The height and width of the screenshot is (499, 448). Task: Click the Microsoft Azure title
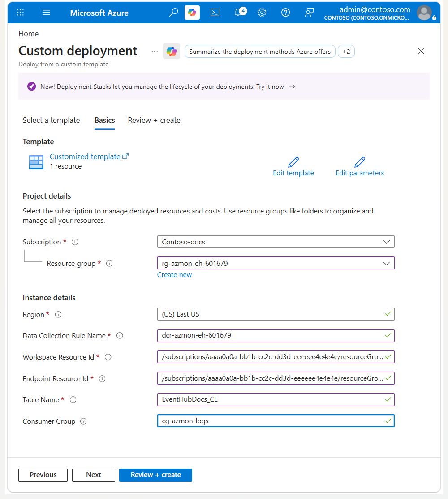pos(99,13)
